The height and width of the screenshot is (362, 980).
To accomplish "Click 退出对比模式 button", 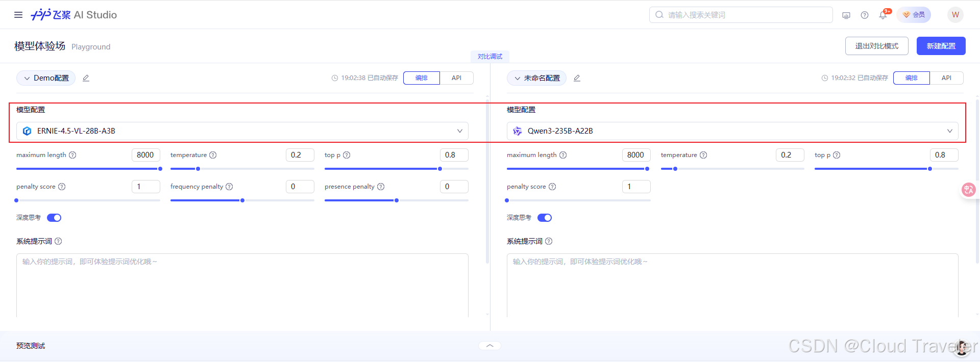I will click(877, 46).
